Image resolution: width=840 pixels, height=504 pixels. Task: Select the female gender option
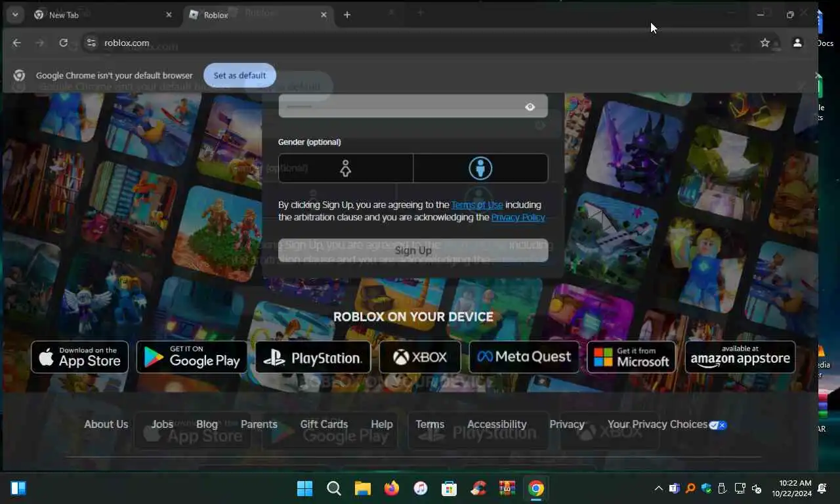pos(346,169)
